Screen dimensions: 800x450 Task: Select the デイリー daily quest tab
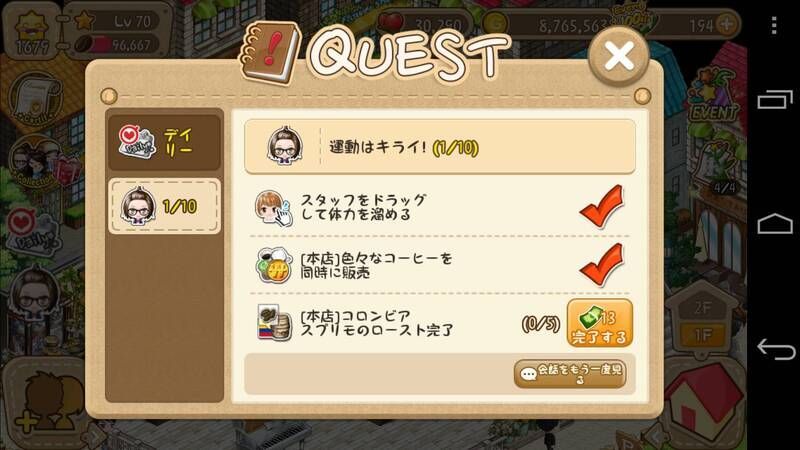tap(164, 142)
